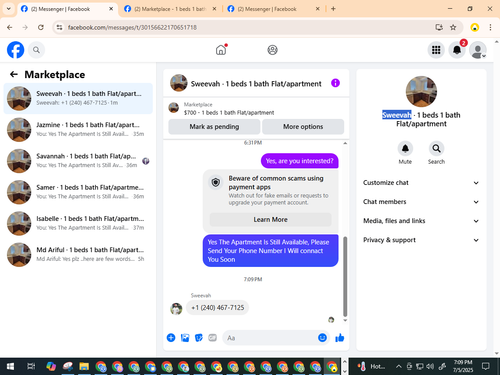Go back with the Marketplace back arrow

click(x=14, y=74)
